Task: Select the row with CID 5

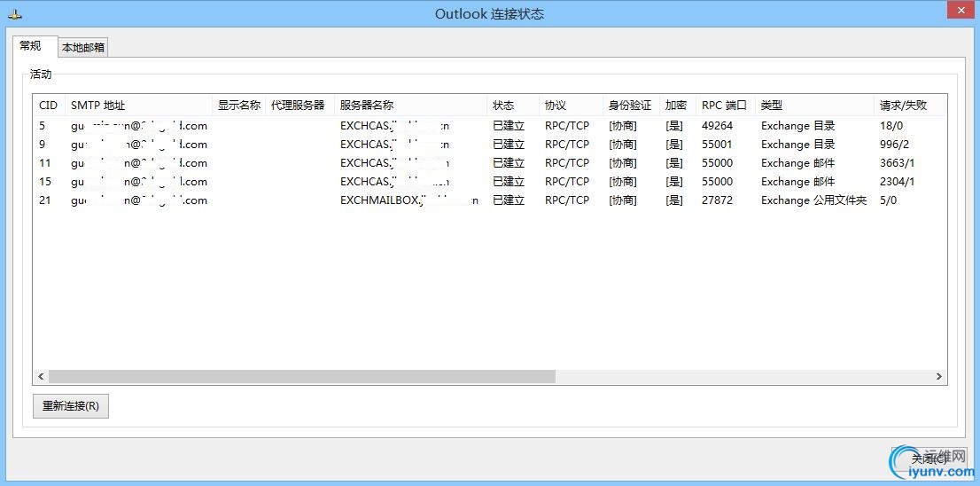Action: (490, 126)
